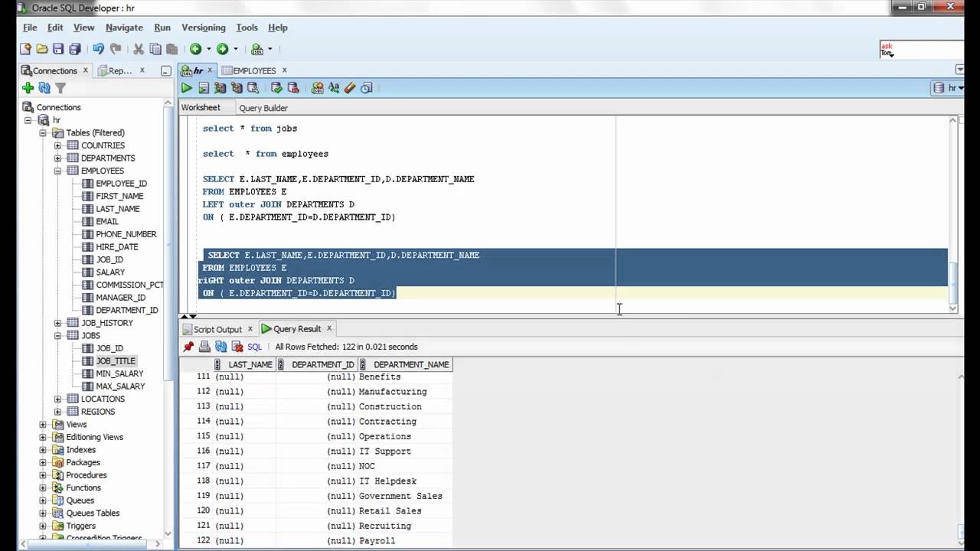Screen dimensions: 980x551
Task: Close the Query Result tab
Action: [329, 328]
